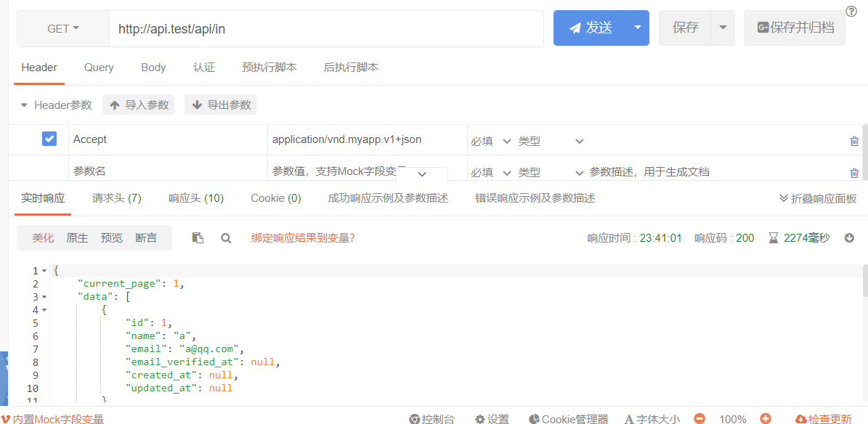Screen dimensions: 868x424
Task: Collapse the "data" array fold arrow on line 3
Action: coord(44,297)
